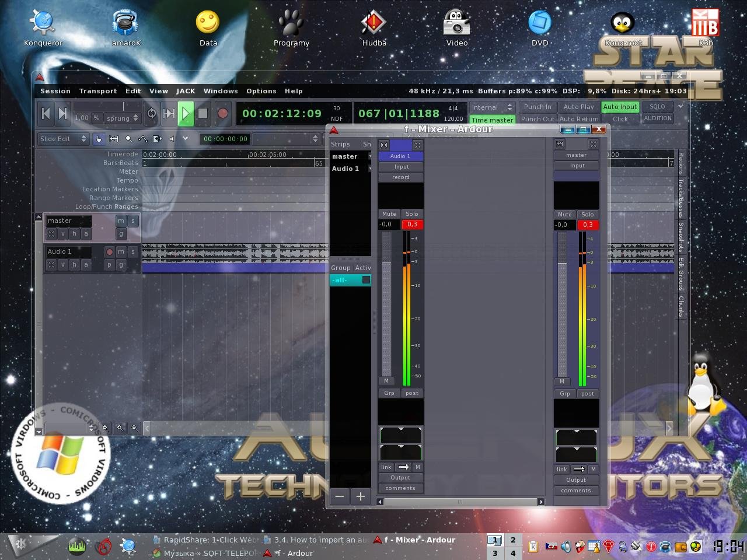Open the Session menu

tap(55, 91)
